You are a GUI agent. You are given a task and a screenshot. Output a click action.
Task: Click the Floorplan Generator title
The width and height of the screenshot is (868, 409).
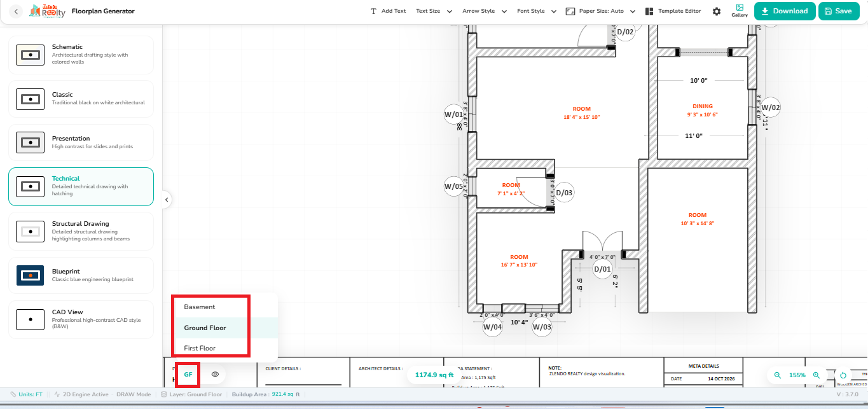(x=103, y=11)
